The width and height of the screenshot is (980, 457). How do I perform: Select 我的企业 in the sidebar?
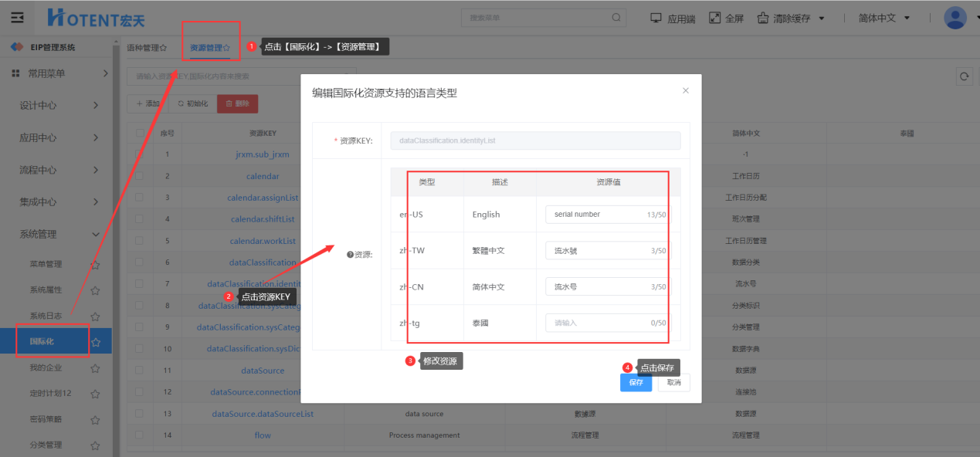46,368
